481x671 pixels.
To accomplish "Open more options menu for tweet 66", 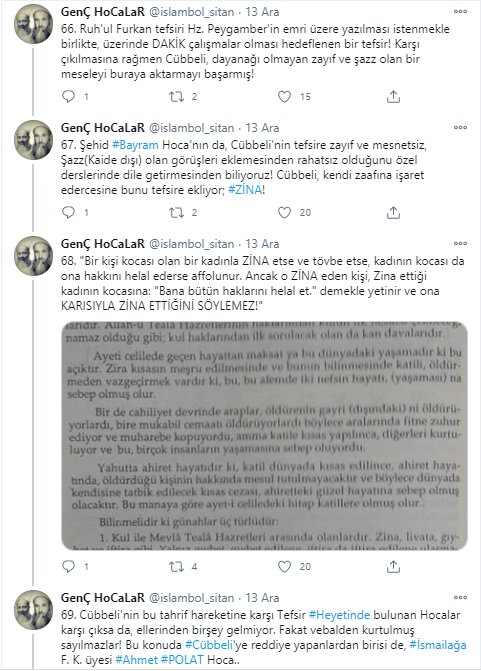I will click(460, 12).
